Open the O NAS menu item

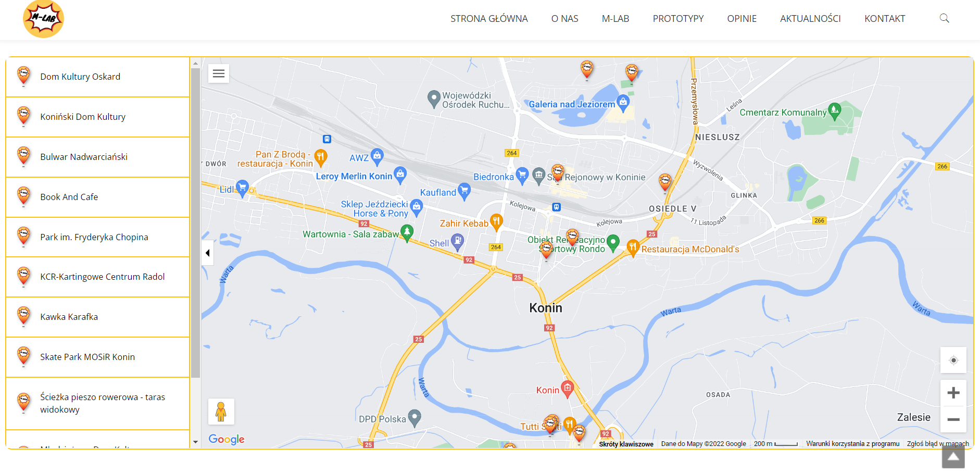(565, 19)
